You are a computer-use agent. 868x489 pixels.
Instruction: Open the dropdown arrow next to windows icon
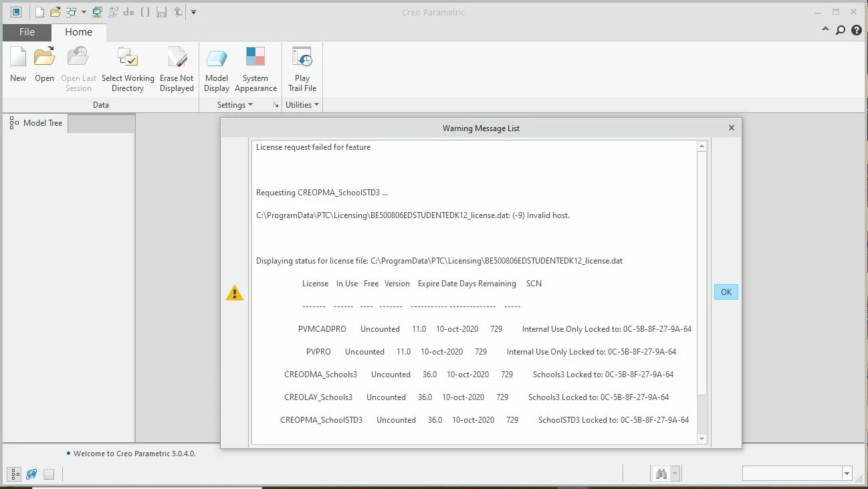tap(84, 12)
